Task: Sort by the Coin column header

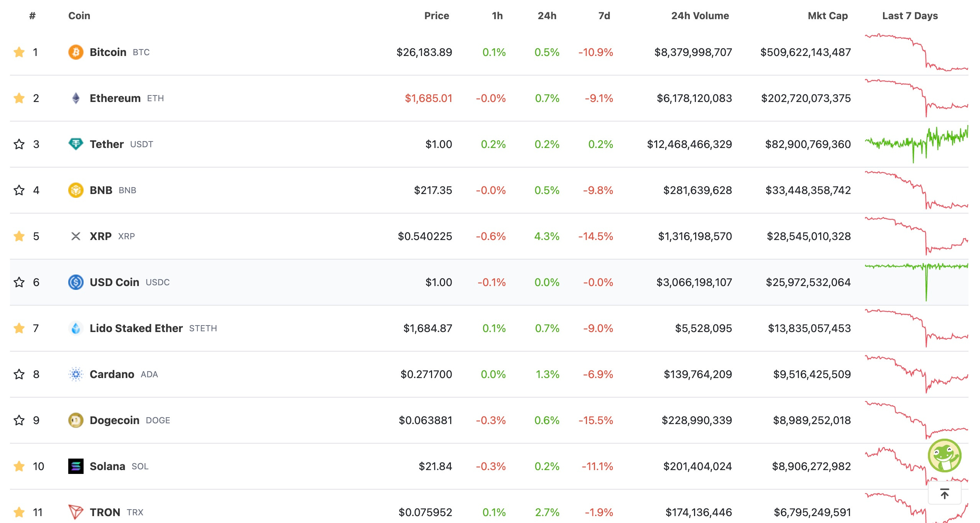Action: [x=79, y=16]
